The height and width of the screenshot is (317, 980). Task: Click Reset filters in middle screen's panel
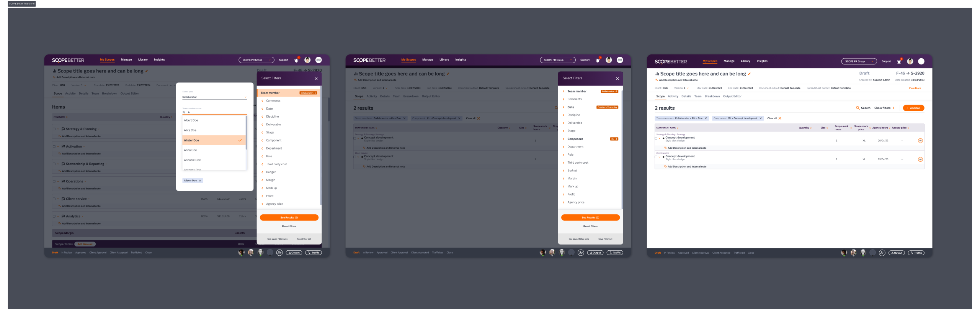(590, 227)
